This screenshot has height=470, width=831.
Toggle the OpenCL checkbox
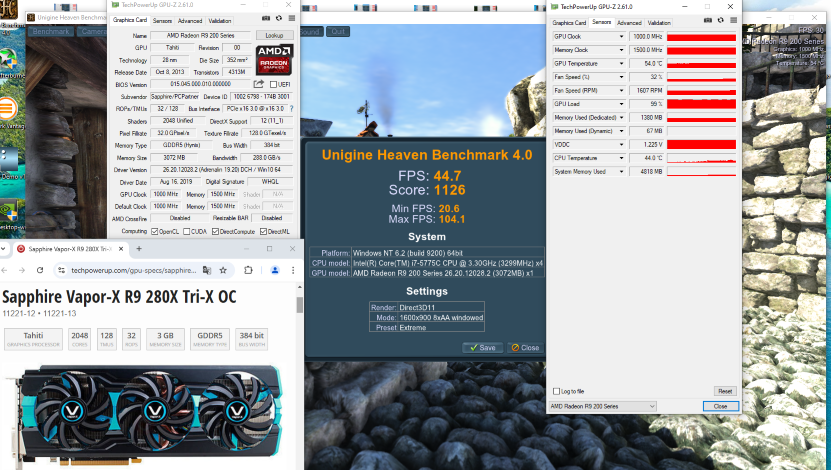155,232
